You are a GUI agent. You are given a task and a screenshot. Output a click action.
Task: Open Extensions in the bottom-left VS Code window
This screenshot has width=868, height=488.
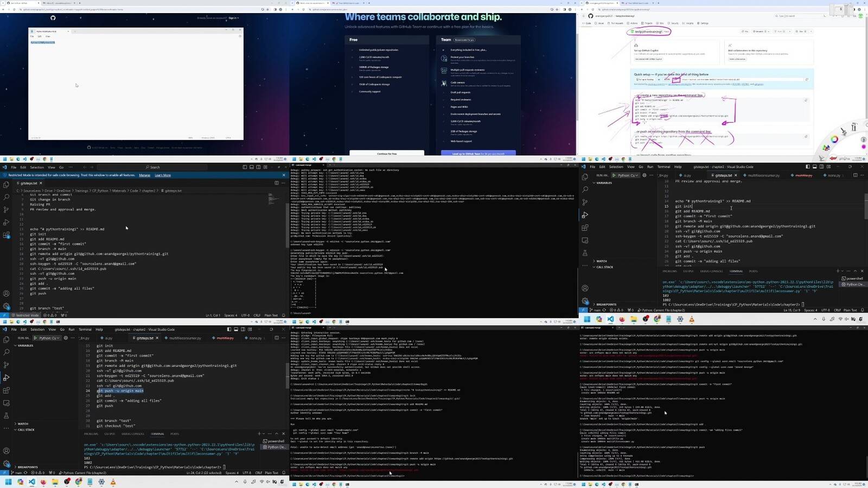tap(6, 390)
